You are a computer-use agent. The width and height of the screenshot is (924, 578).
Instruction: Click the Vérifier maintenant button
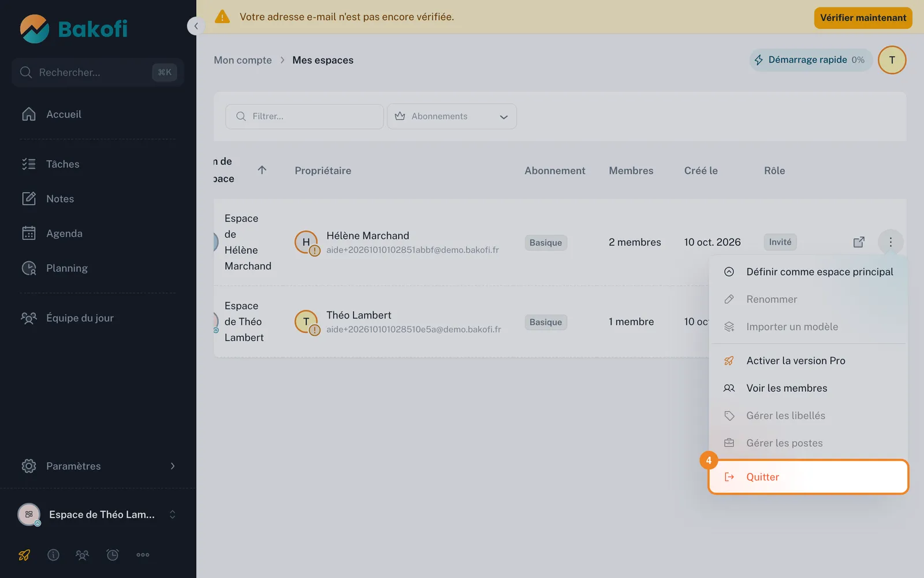863,17
